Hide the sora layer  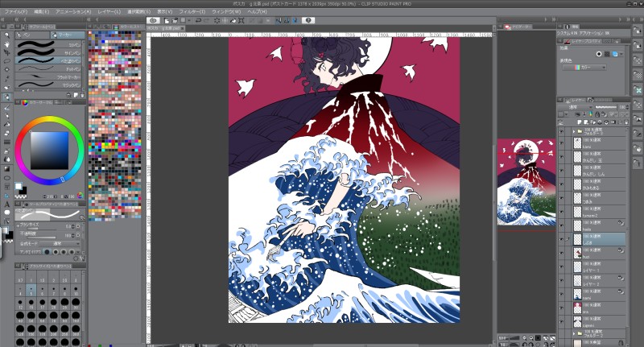point(561,308)
